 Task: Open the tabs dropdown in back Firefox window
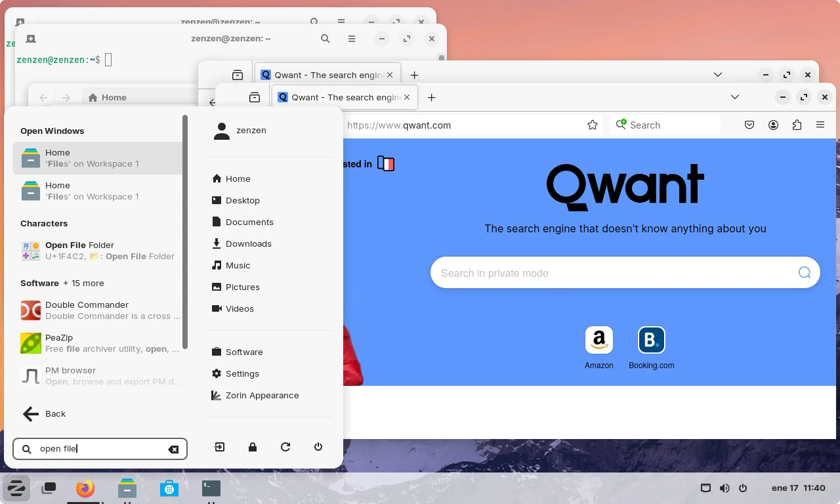[717, 75]
